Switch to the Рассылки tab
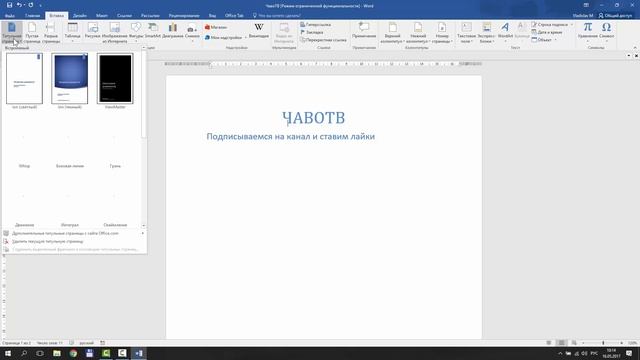640x360 pixels. 150,16
